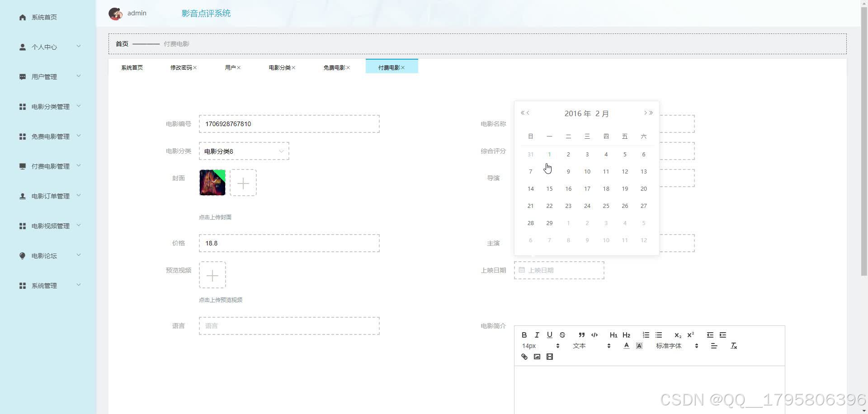Apply Heading 2 style
Image resolution: width=868 pixels, height=414 pixels.
[x=626, y=335]
